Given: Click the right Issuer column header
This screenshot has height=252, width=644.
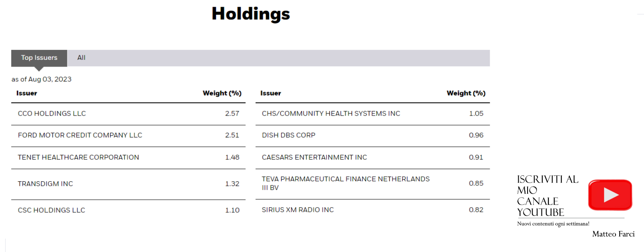Looking at the screenshot, I should point(271,93).
